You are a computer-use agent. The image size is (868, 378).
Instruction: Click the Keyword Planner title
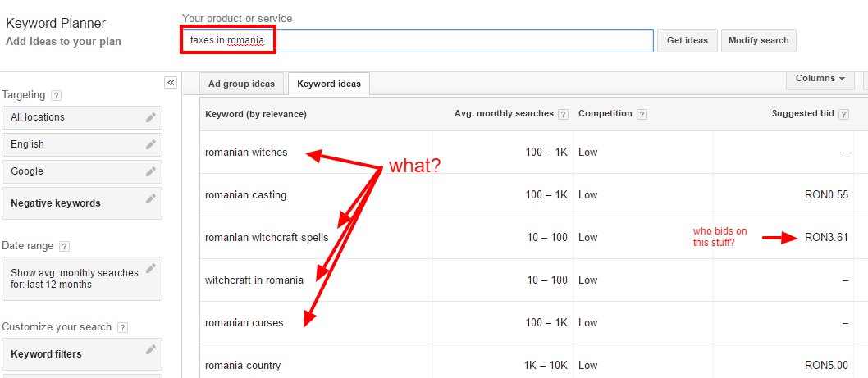coord(55,24)
